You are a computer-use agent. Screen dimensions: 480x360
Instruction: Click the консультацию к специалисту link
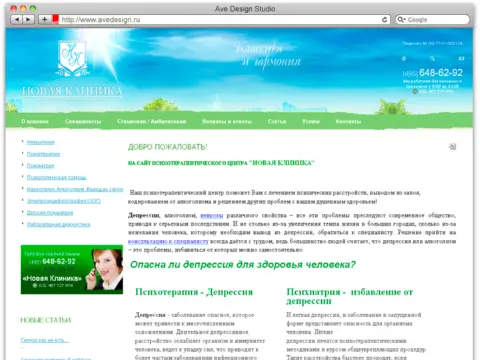click(168, 241)
